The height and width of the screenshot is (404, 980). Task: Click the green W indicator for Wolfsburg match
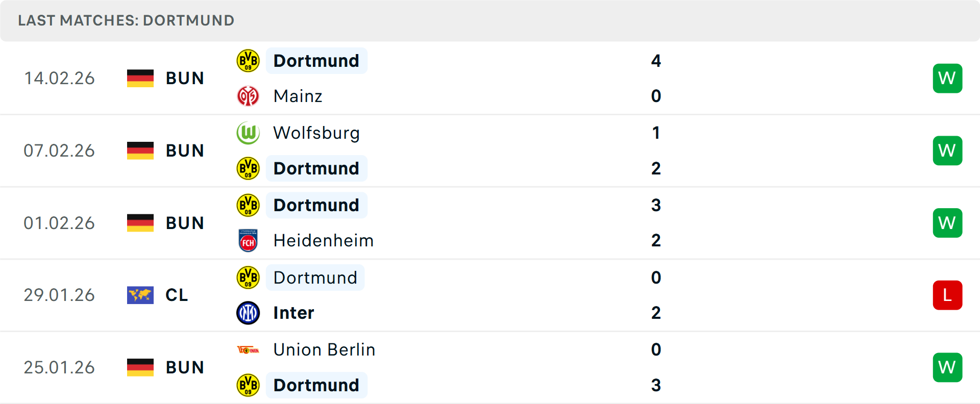click(947, 150)
